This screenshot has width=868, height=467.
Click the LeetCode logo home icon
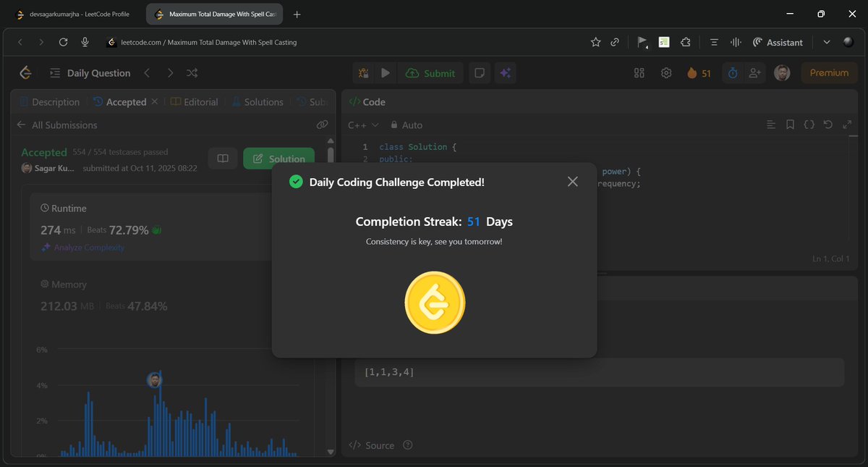pos(26,72)
